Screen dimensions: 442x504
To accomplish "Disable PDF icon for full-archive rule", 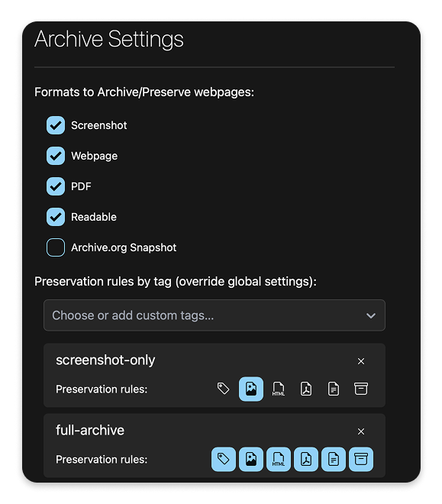I will point(306,459).
